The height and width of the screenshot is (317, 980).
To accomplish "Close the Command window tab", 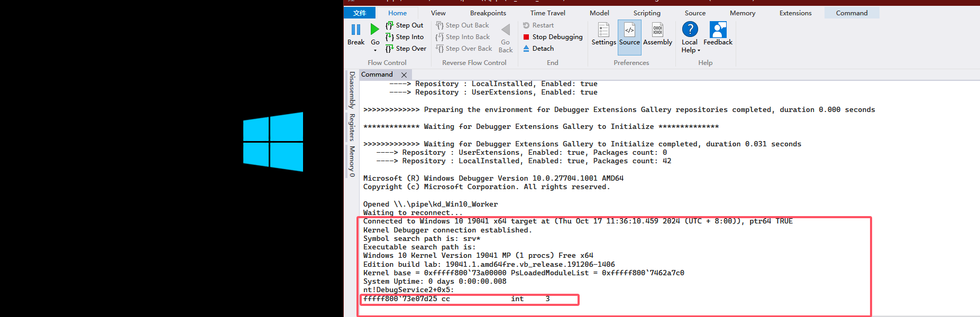I will point(404,75).
